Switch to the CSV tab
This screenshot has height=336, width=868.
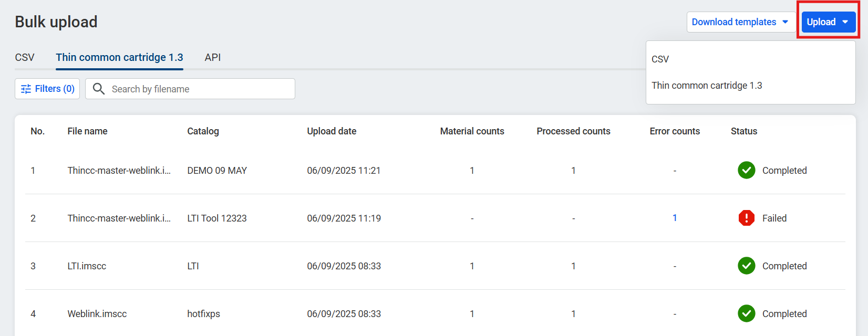pos(25,57)
